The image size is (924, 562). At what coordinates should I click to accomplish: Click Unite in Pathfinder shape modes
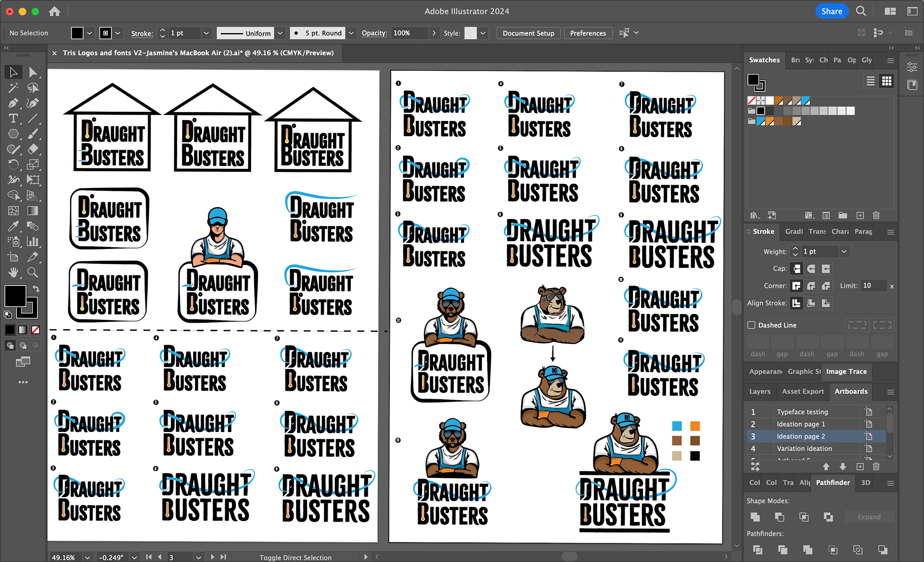pyautogui.click(x=755, y=517)
